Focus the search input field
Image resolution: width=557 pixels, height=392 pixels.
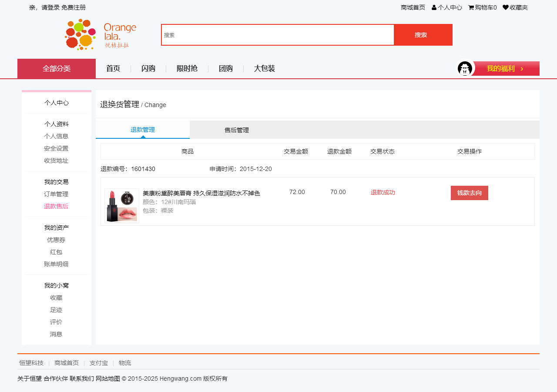coord(278,35)
